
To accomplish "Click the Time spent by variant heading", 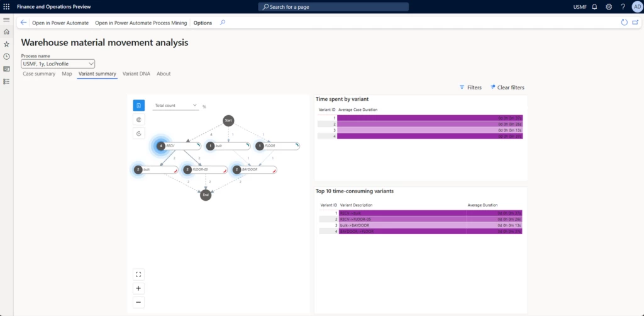I will tap(342, 99).
